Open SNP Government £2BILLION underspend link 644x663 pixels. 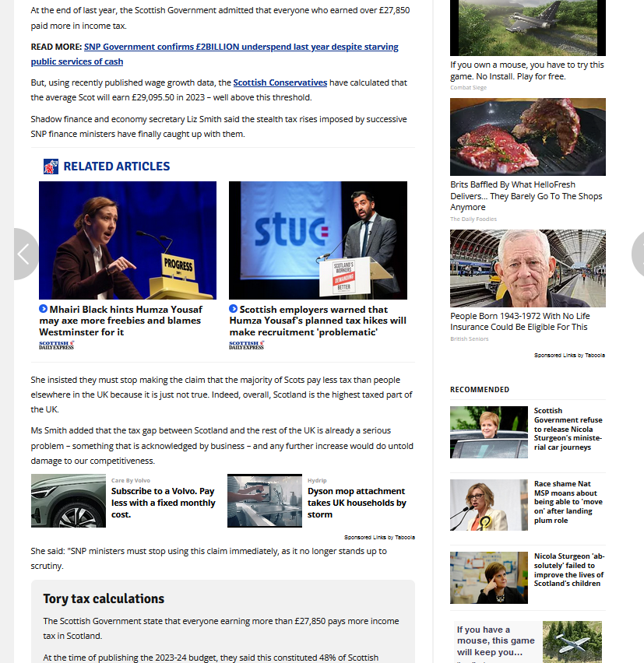pos(214,54)
